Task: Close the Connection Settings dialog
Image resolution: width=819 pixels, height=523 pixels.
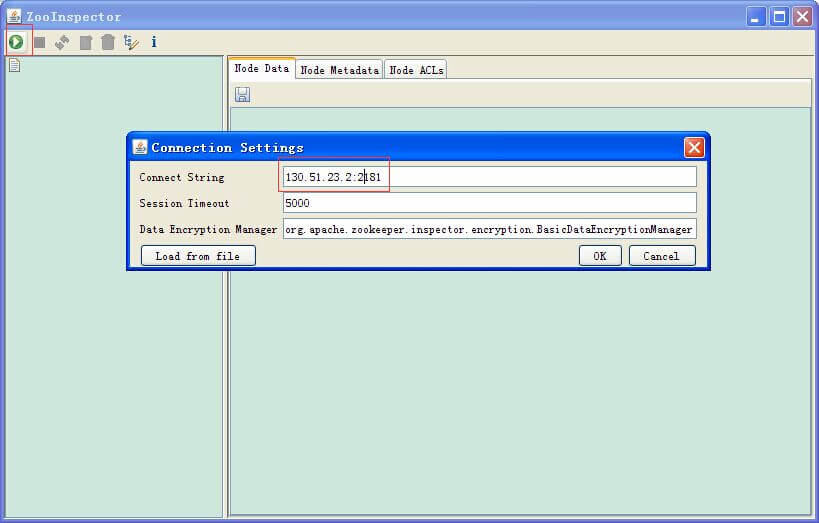Action: (x=694, y=147)
